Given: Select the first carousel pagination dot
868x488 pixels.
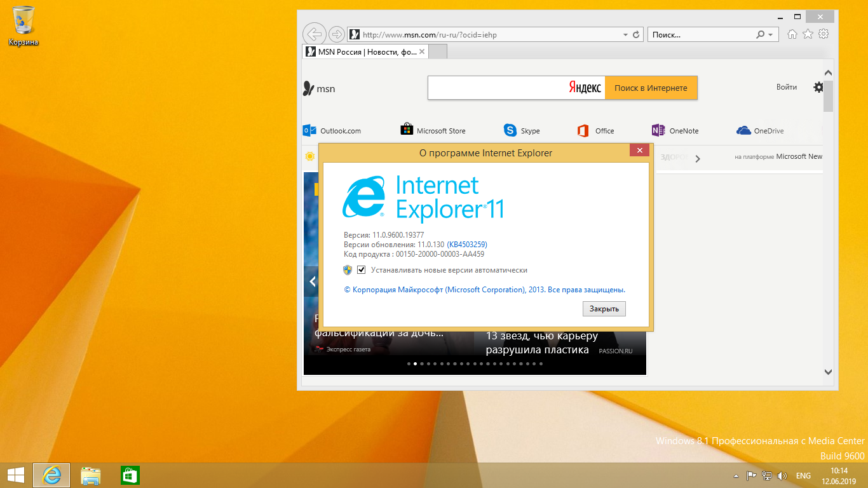Looking at the screenshot, I should click(x=409, y=364).
